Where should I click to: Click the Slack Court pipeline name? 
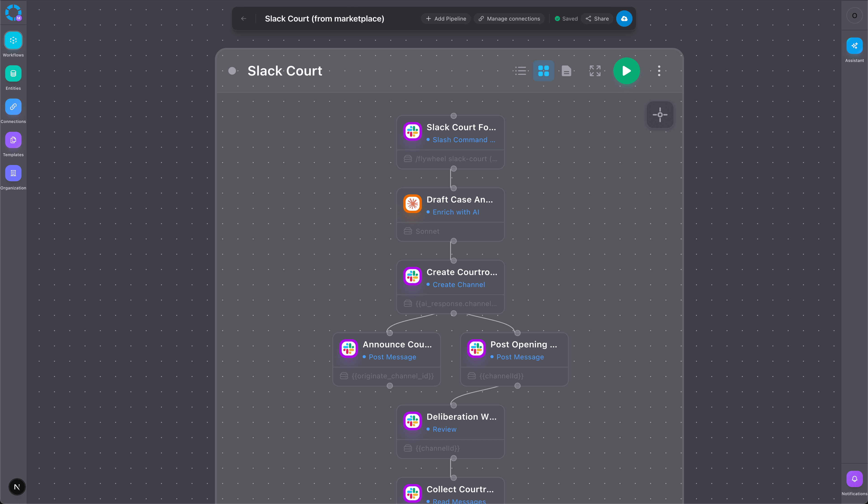click(x=285, y=71)
